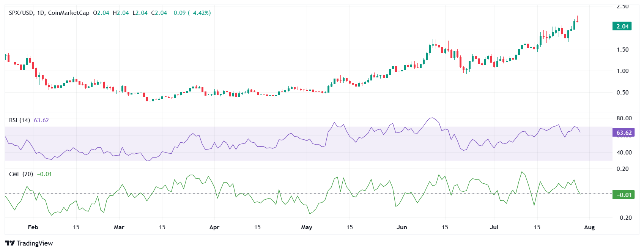Click the -0.09 (-4.42%) change value
Screen dimensions: 644x252
pyautogui.click(x=191, y=13)
